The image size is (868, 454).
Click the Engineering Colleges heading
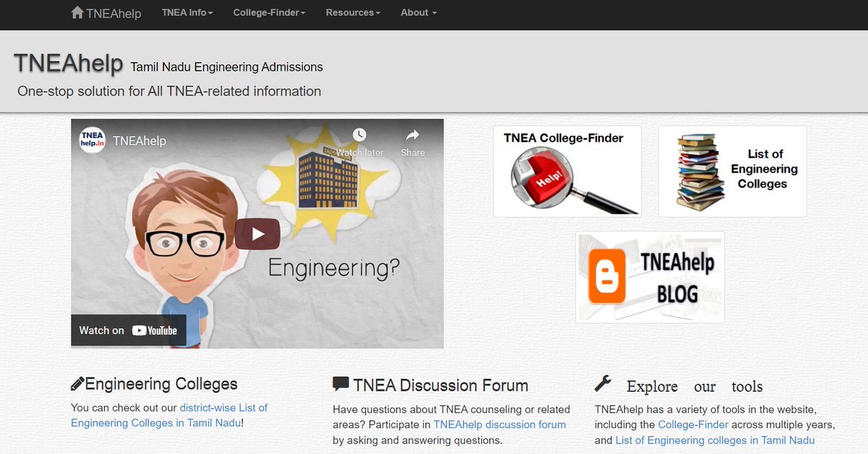coord(161,384)
